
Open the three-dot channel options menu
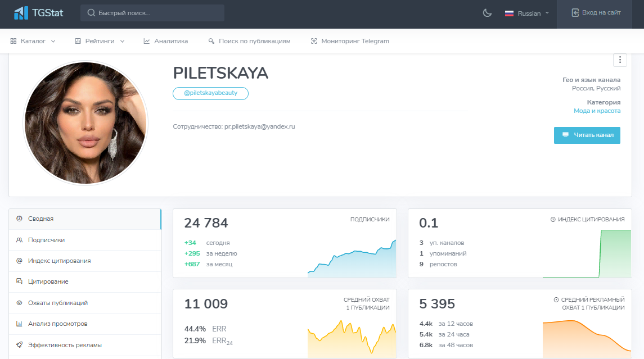pyautogui.click(x=619, y=60)
